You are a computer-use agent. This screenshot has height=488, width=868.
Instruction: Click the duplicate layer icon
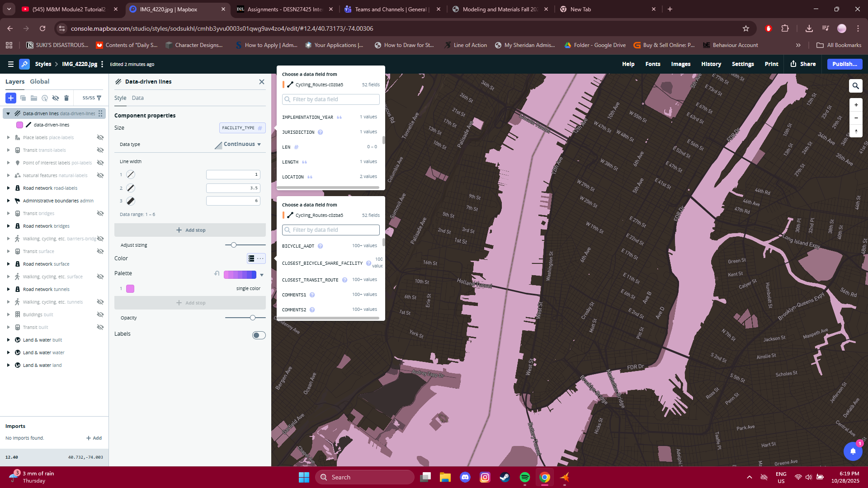click(23, 98)
